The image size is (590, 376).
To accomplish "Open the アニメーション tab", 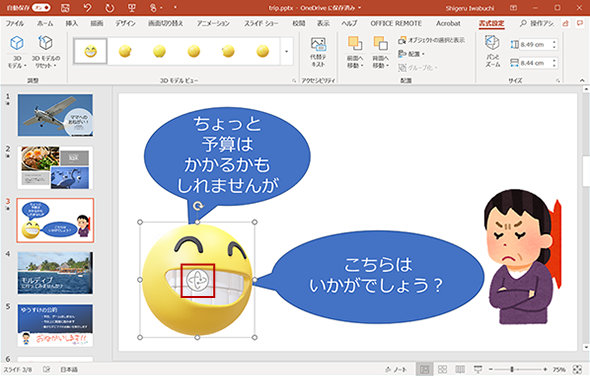I will [x=213, y=23].
